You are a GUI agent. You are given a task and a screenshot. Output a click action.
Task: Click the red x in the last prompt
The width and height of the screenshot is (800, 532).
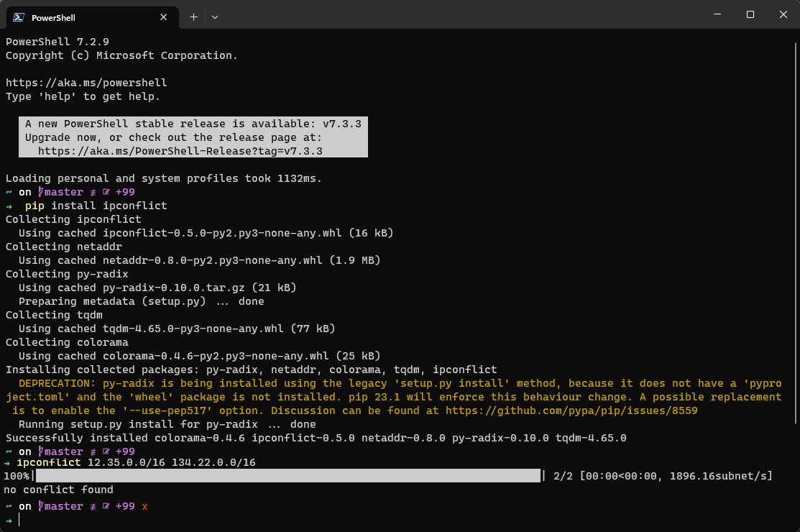144,507
